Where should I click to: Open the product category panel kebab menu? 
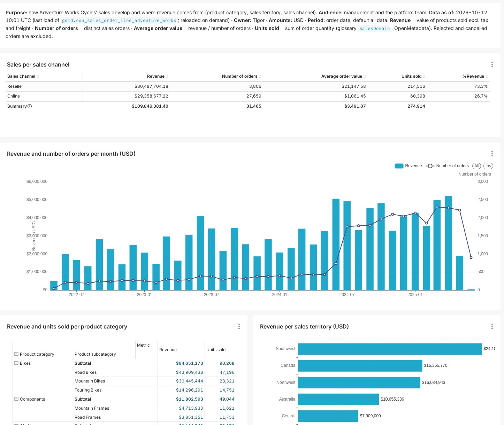[x=239, y=326]
